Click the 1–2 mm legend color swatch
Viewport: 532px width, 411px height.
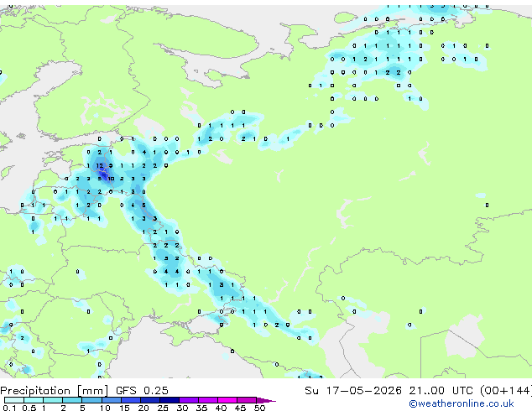[x=53, y=400]
